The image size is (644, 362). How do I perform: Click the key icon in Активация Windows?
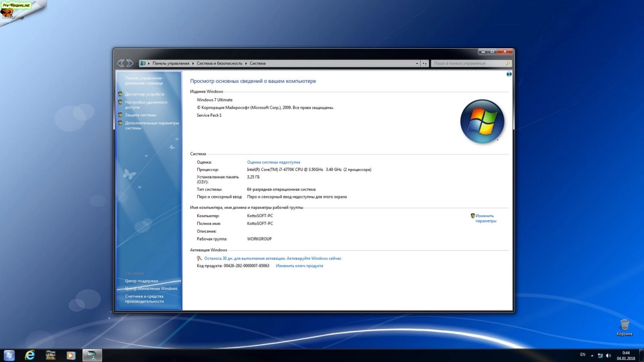coord(200,258)
